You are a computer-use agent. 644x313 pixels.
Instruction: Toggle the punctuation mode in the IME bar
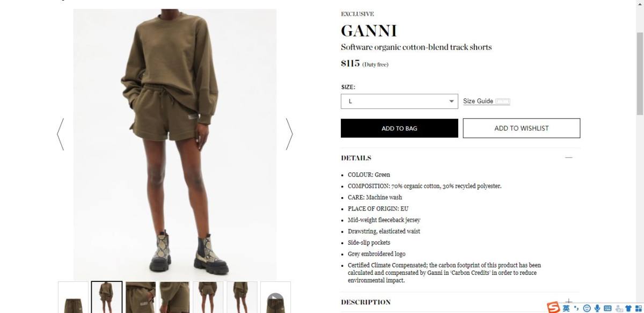pyautogui.click(x=576, y=308)
